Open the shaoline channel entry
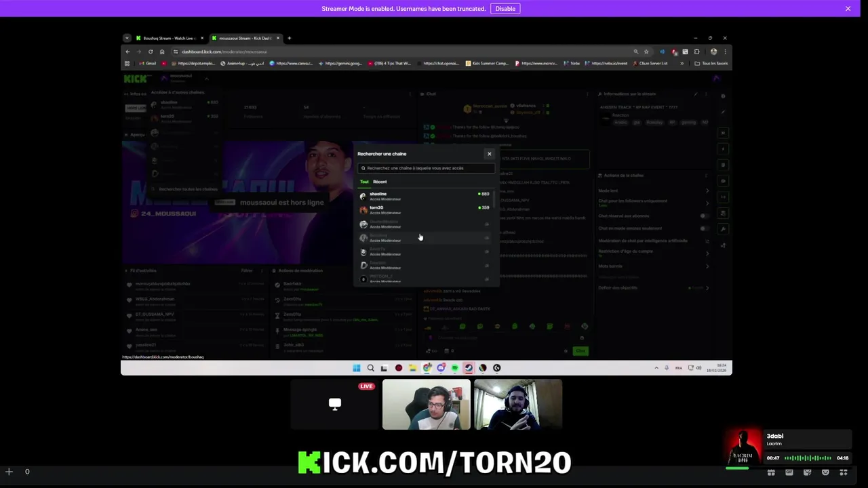 point(425,197)
